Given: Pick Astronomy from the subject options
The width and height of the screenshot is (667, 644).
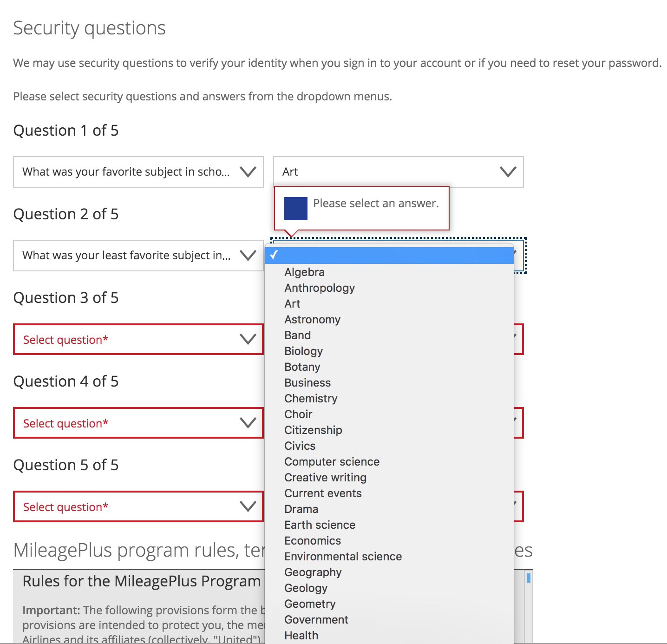Looking at the screenshot, I should [x=312, y=320].
